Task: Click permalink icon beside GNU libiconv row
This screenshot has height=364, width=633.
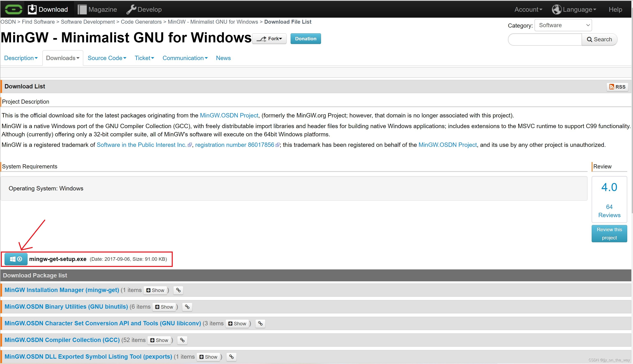Action: [260, 323]
